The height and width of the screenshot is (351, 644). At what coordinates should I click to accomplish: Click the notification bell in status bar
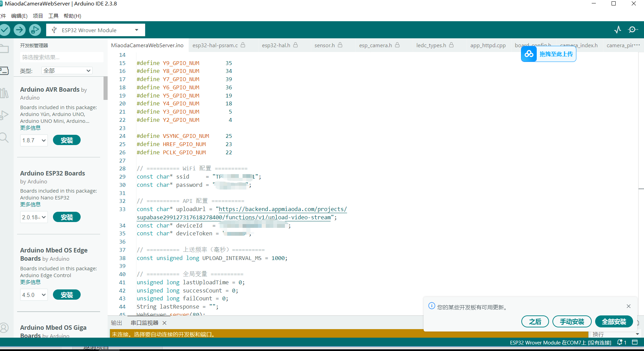coord(620,342)
